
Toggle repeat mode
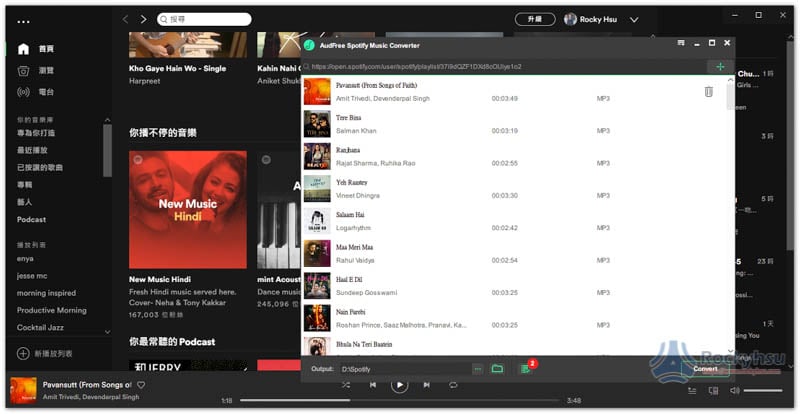453,385
